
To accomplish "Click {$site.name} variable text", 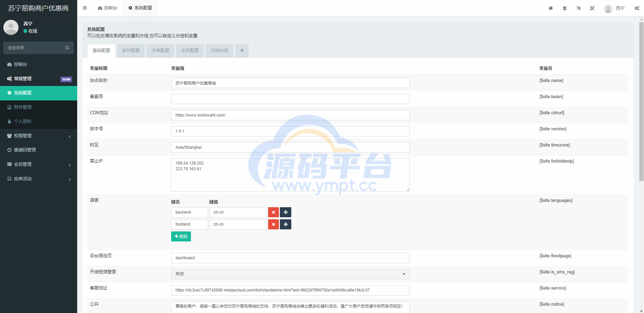I will pyautogui.click(x=551, y=81).
